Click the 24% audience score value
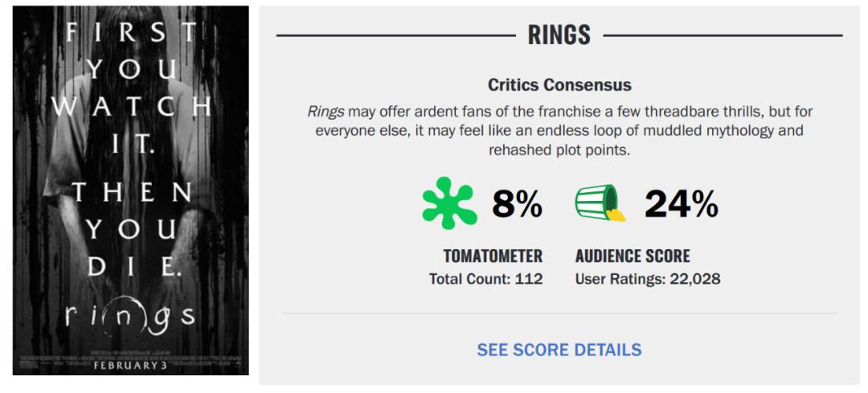This screenshot has height=393, width=868. [x=681, y=207]
